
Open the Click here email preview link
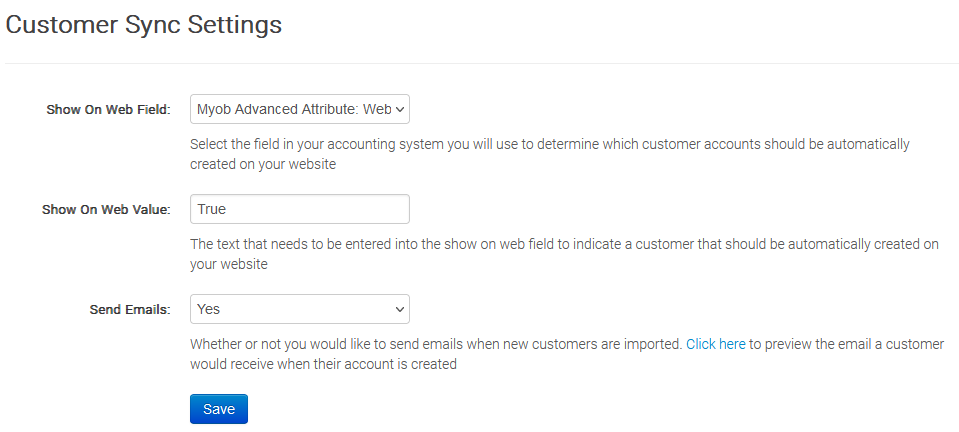coord(715,344)
